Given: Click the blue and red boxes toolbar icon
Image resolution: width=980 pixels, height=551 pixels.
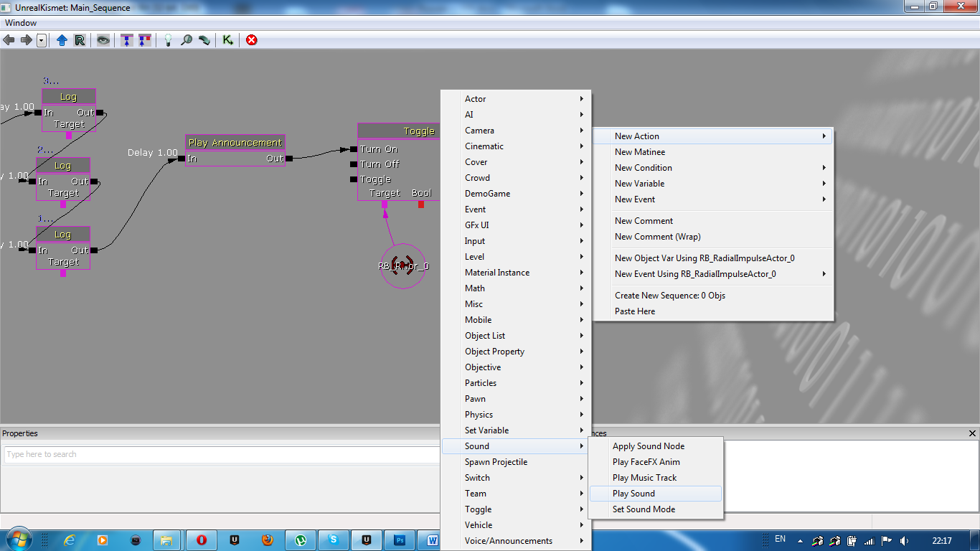Looking at the screenshot, I should click(145, 40).
